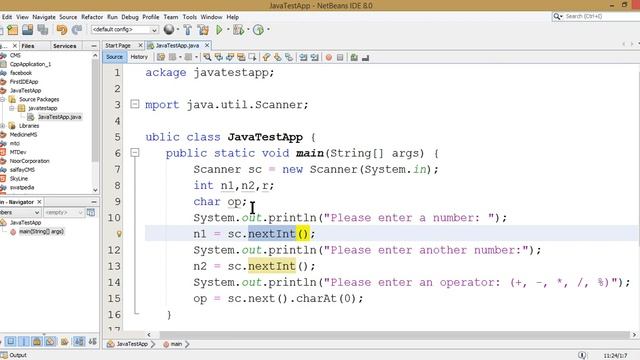The width and height of the screenshot is (640, 360).
Task: Find the selection in the editor toolbar
Action: (x=207, y=58)
